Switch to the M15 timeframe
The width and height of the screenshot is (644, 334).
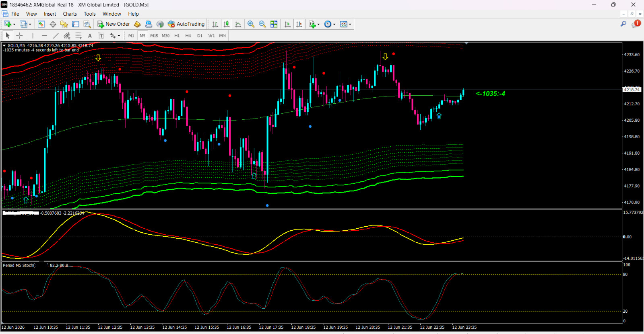point(154,36)
